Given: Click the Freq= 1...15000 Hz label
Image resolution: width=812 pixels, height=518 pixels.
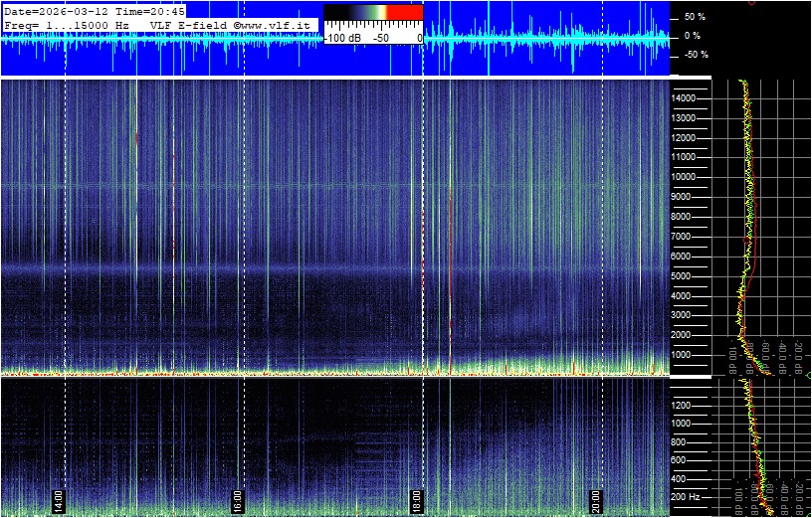Looking at the screenshot, I should [67, 24].
